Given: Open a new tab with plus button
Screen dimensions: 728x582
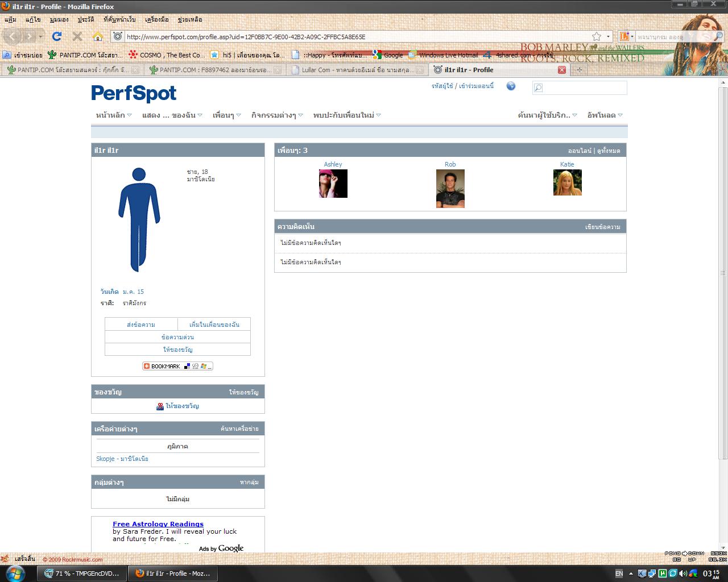Looking at the screenshot, I should click(580, 70).
